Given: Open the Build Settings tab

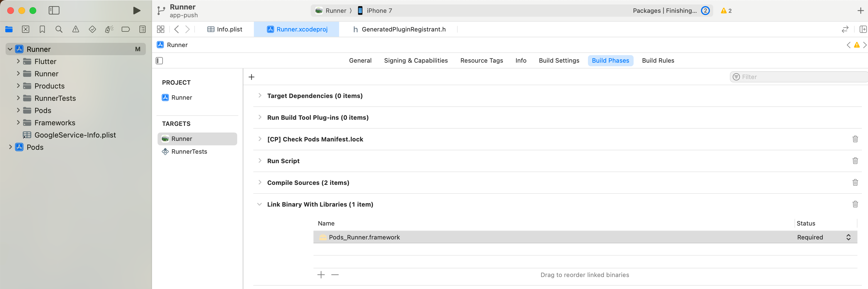Looking at the screenshot, I should click(559, 61).
